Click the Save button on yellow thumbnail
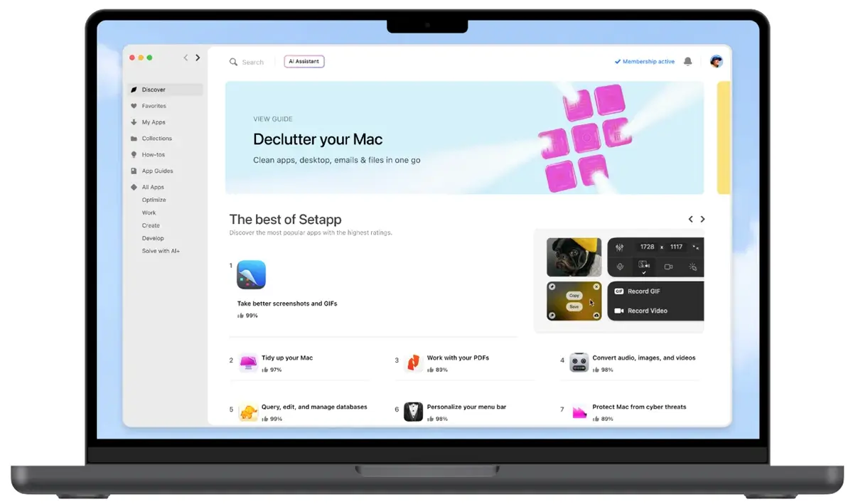Image resolution: width=853 pixels, height=504 pixels. (x=574, y=306)
